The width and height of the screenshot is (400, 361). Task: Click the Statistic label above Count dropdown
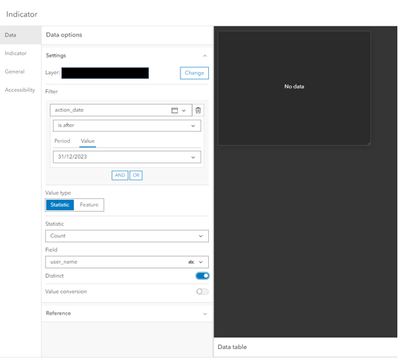55,224
